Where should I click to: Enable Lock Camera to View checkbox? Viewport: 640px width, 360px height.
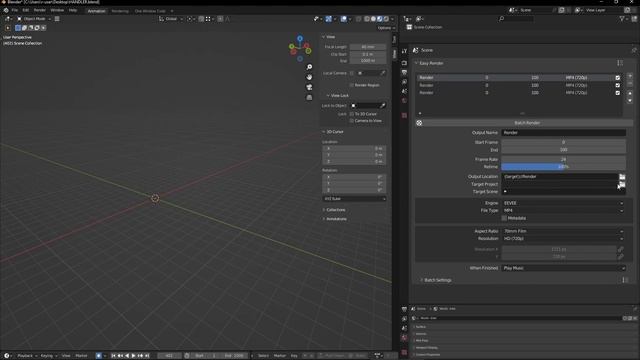[351, 121]
